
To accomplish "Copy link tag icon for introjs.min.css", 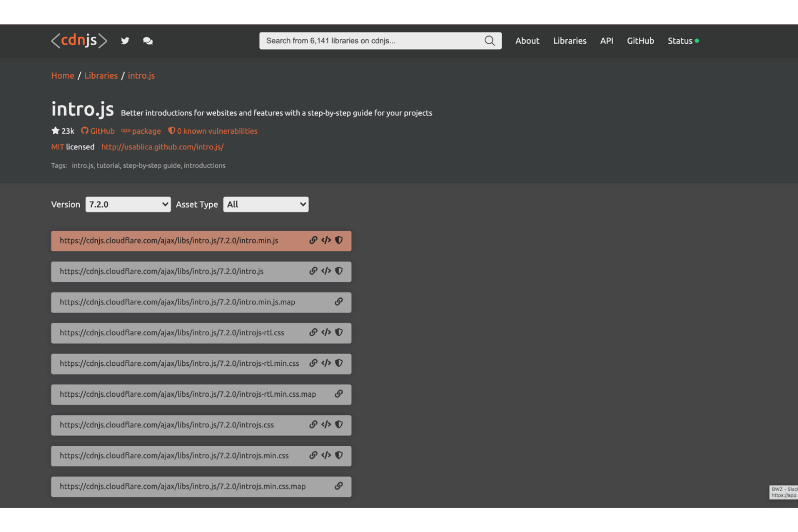I will (x=326, y=455).
